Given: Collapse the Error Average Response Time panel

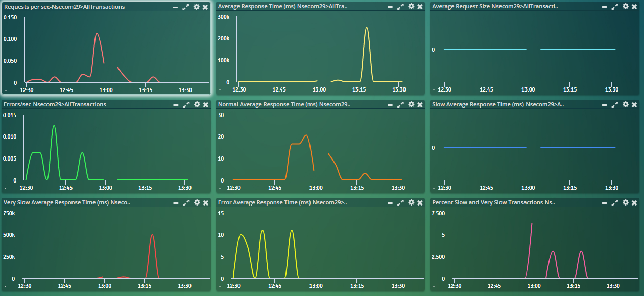Looking at the screenshot, I should tap(390, 202).
